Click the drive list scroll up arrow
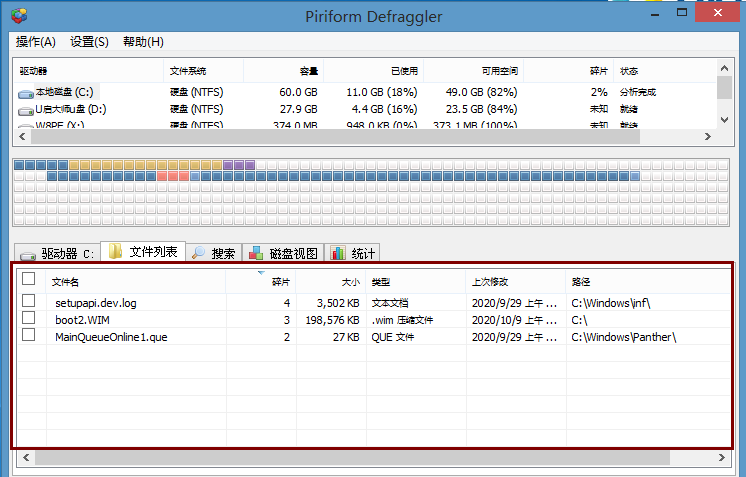Image resolution: width=746 pixels, height=477 pixels. 724,68
